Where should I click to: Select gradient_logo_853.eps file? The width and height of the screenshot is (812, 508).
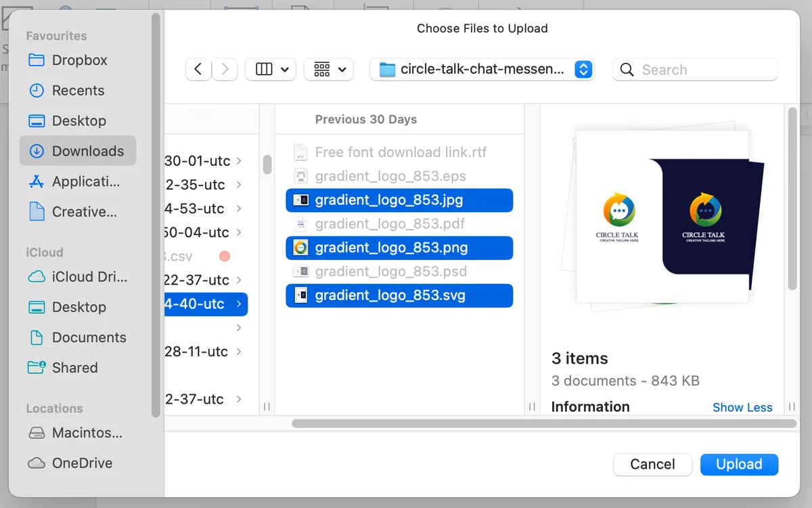coord(399,176)
